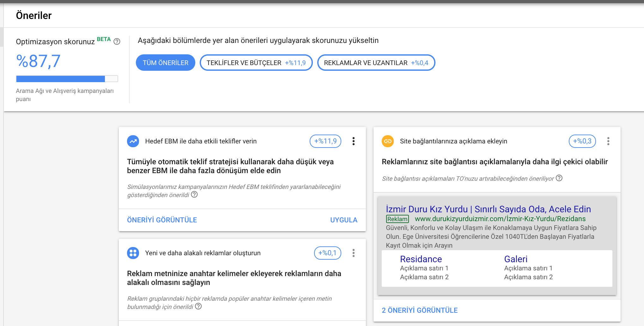Click the optimization score progress bar
Image resolution: width=644 pixels, height=326 pixels.
tap(67, 79)
